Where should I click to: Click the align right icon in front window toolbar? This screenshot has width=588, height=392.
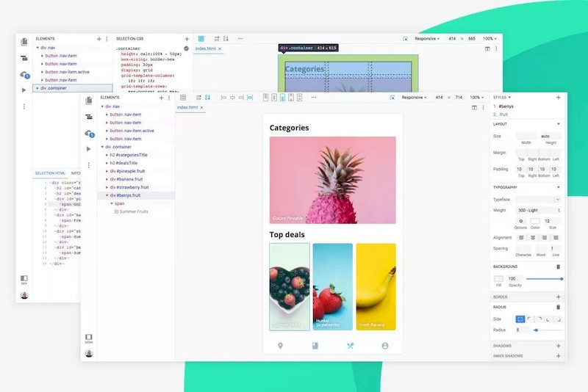point(241,98)
